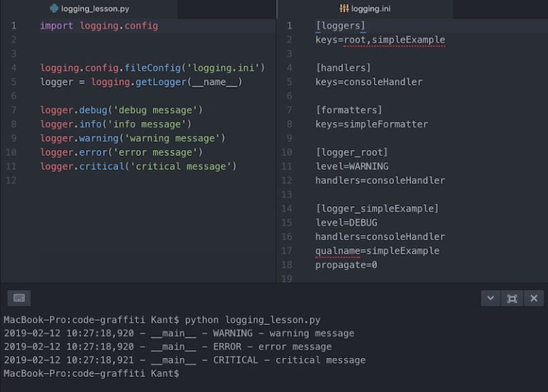Maximize the terminal panel with fullscreen icon

coord(512,299)
